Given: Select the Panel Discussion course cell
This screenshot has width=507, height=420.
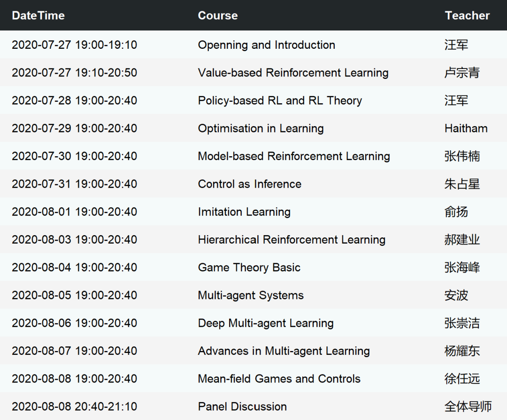Looking at the screenshot, I should click(x=242, y=406).
